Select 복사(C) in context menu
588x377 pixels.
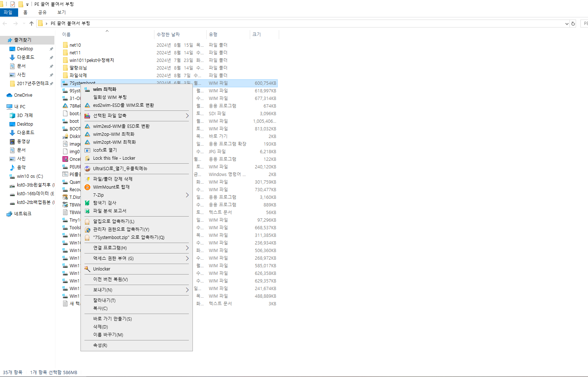click(100, 308)
